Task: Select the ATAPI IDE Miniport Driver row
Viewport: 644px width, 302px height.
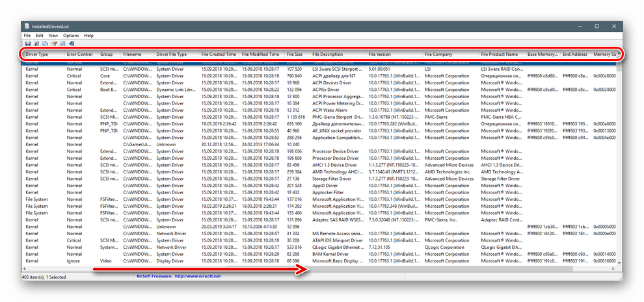Action: [319, 240]
